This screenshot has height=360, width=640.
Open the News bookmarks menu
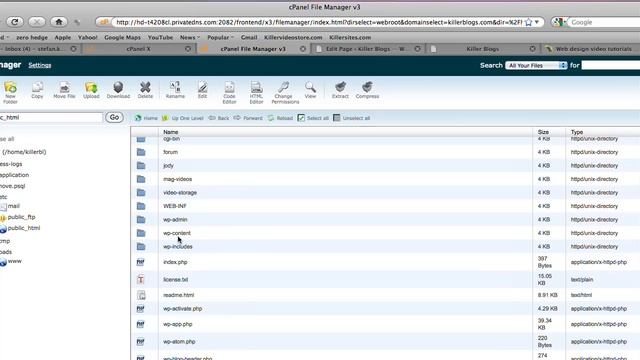click(x=190, y=37)
